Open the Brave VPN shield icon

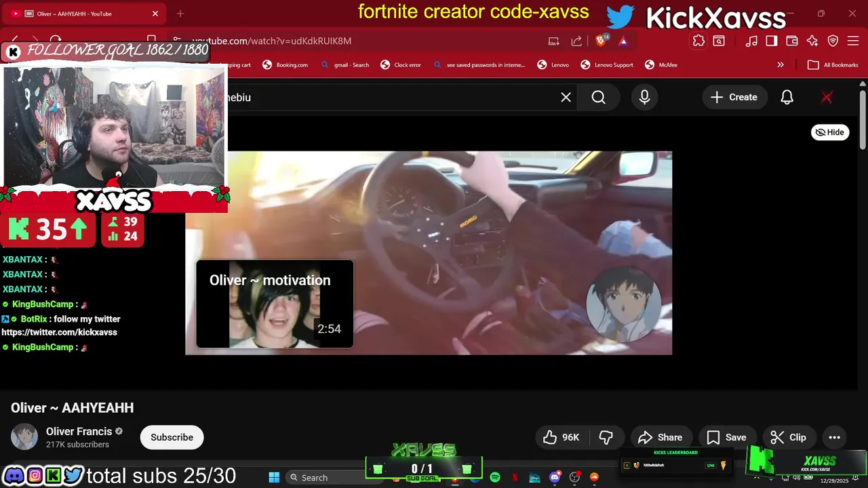(833, 41)
